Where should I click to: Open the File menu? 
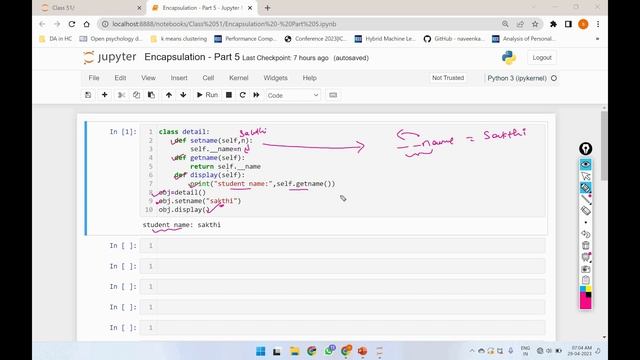[x=94, y=78]
